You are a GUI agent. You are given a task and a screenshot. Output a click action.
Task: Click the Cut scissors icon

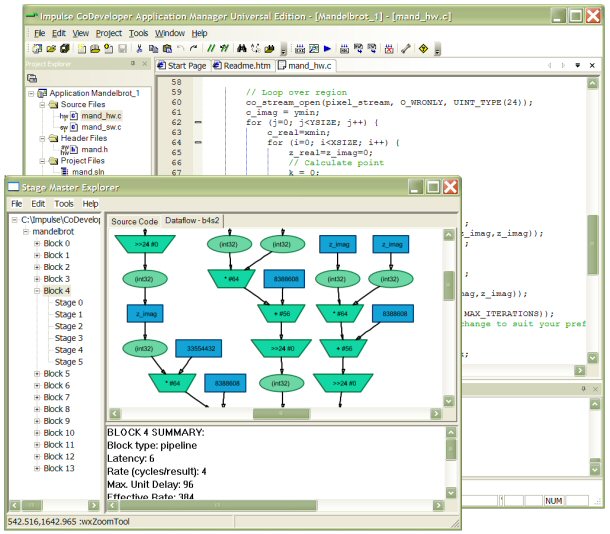[x=139, y=49]
